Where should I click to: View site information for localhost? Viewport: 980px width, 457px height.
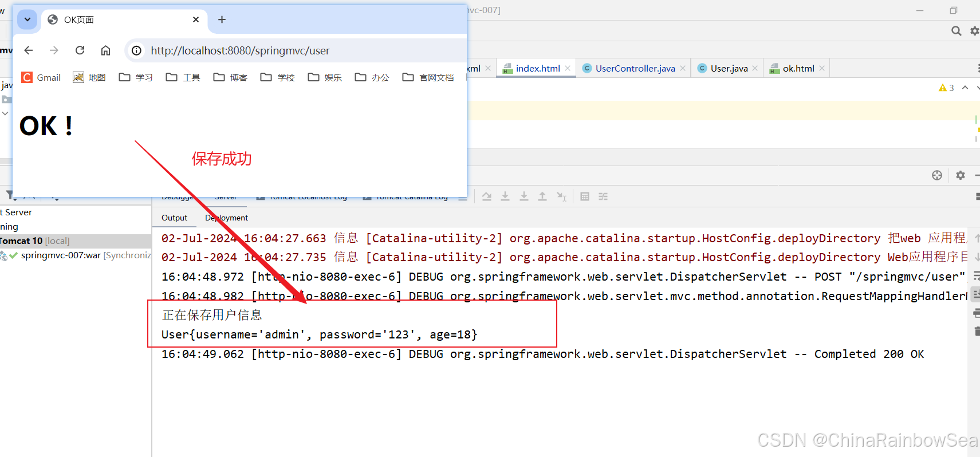click(136, 50)
